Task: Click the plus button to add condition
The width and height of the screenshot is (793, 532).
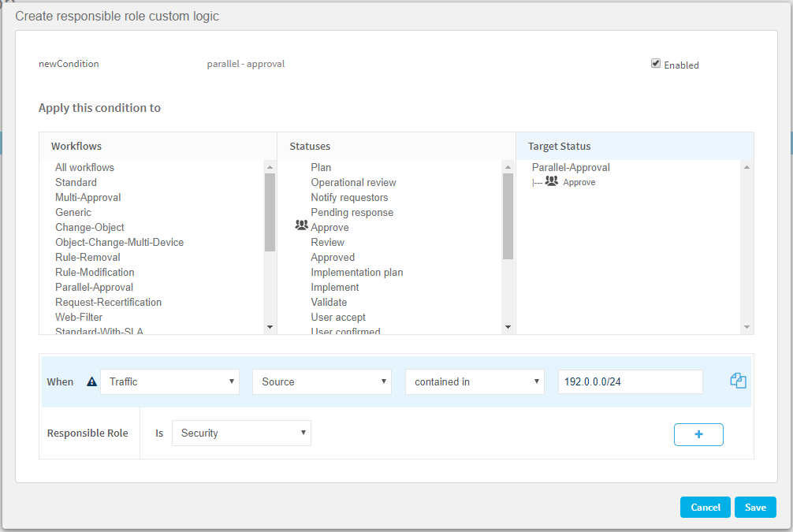Action: pyautogui.click(x=698, y=434)
